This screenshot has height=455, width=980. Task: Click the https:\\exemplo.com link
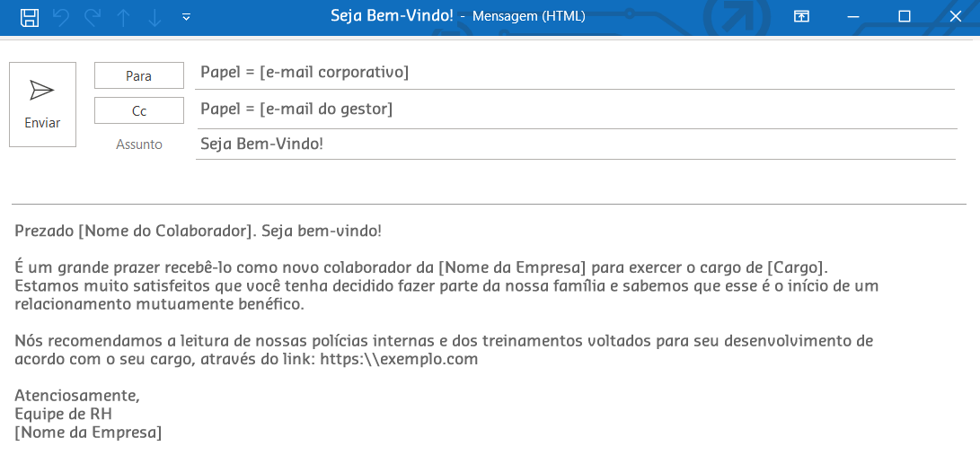399,360
